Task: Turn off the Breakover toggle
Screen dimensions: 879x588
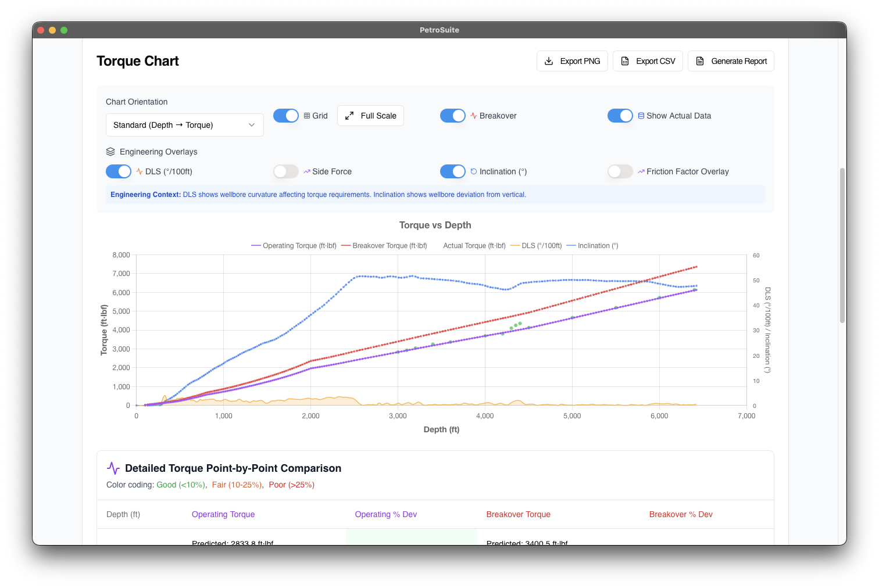Action: click(x=453, y=116)
